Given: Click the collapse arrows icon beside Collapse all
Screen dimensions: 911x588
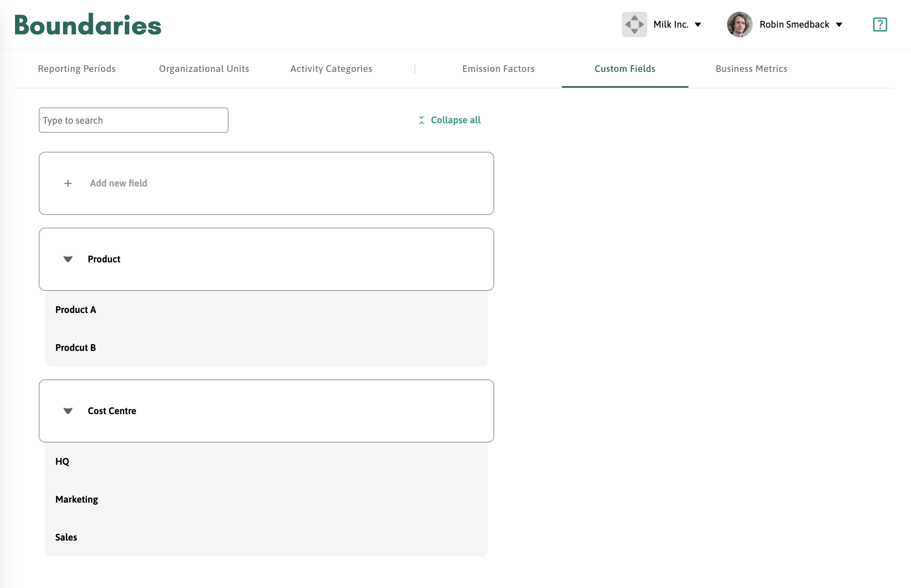Looking at the screenshot, I should click(x=421, y=120).
